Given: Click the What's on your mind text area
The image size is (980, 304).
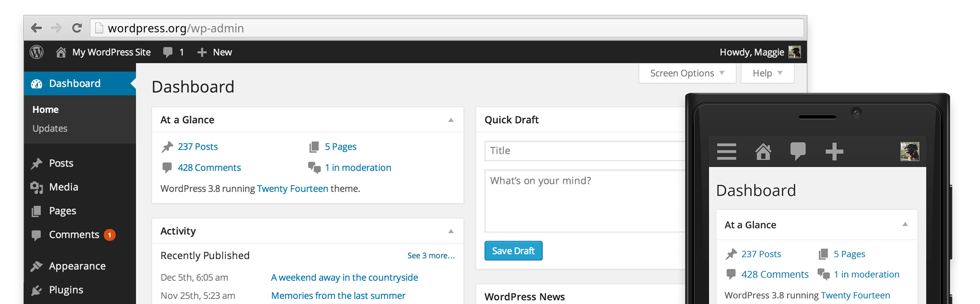Looking at the screenshot, I should [x=585, y=200].
